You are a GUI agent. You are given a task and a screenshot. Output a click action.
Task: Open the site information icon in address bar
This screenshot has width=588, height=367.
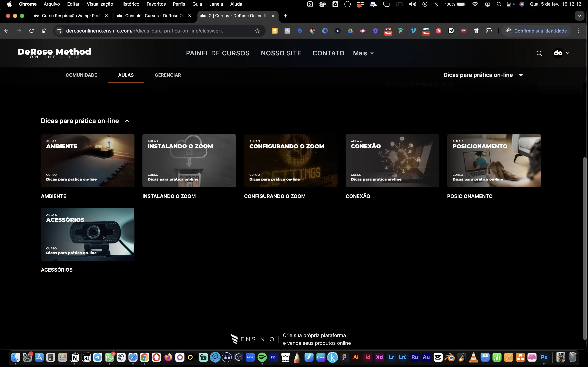[x=59, y=31]
